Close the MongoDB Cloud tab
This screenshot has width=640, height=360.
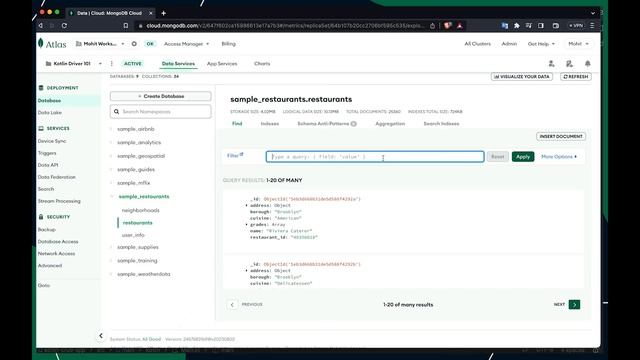(151, 13)
